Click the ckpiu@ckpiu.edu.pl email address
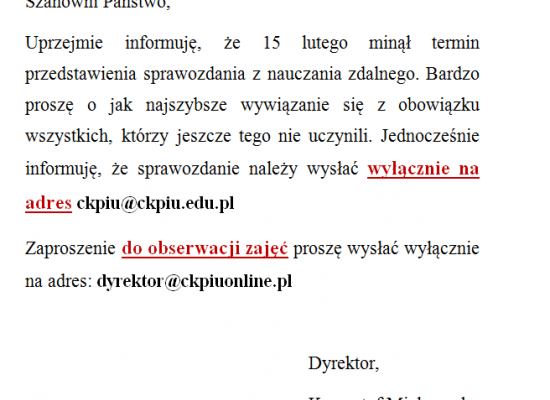 [x=155, y=204]
